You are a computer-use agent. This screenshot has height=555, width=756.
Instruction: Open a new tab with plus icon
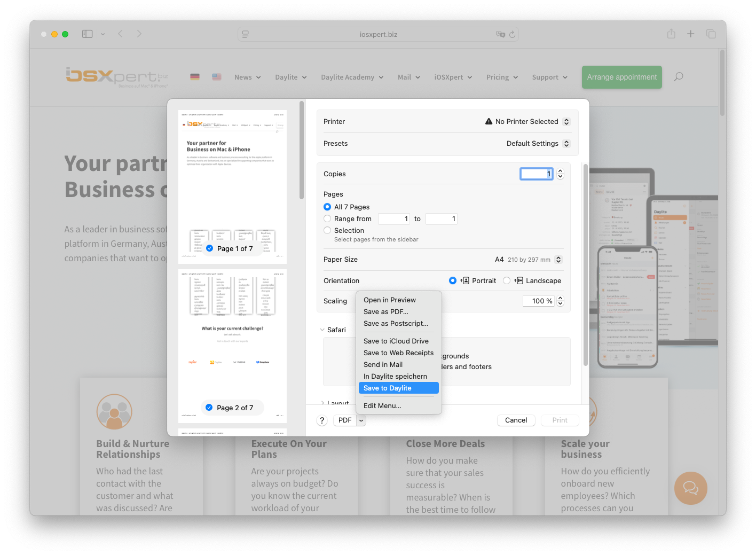point(690,34)
